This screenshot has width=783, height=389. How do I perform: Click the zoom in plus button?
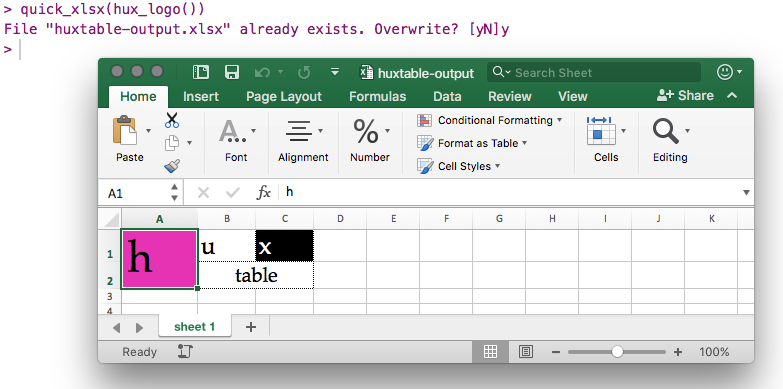(678, 352)
